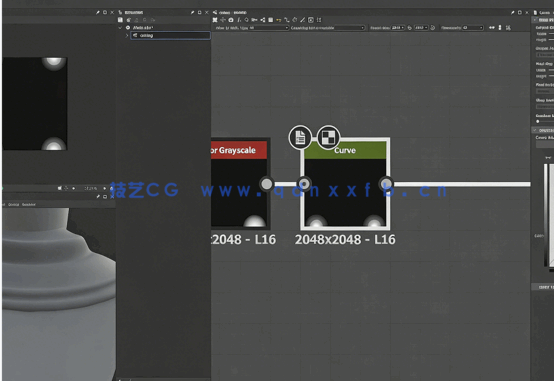Viewport: 554px width, 381px height.
Task: Click the lock icon at the right end of the 2D view bar
Action: pos(112,188)
